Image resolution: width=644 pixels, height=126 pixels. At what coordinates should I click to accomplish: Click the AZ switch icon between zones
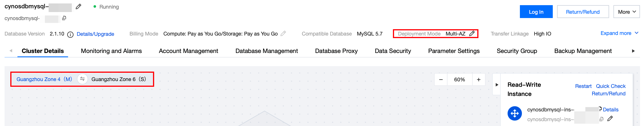(x=82, y=79)
